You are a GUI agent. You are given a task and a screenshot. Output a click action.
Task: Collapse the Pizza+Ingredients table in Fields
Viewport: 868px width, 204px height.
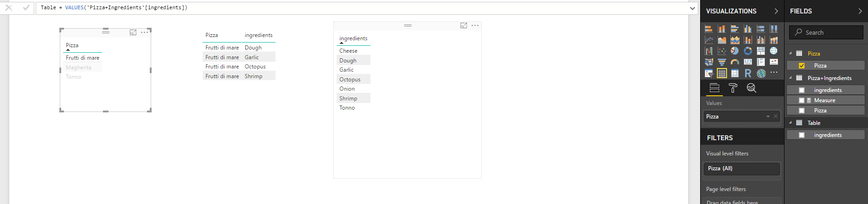tap(791, 78)
